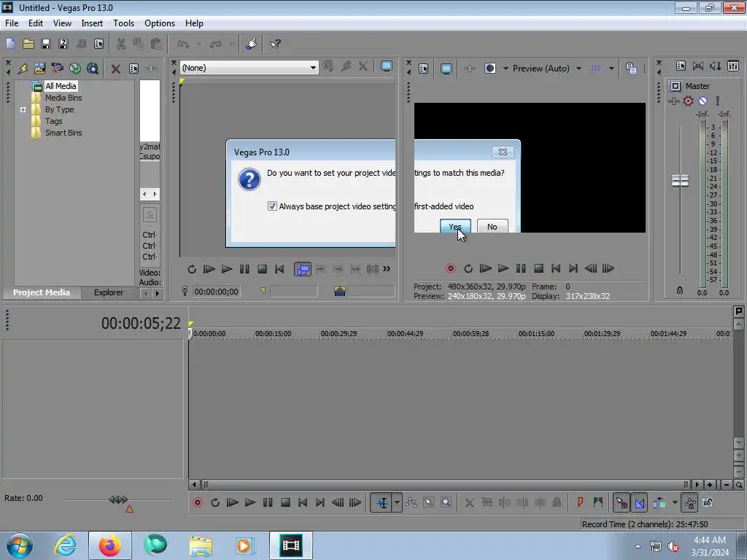Select the Zoom Edit tool magnifier
The height and width of the screenshot is (560, 747).
click(x=446, y=502)
